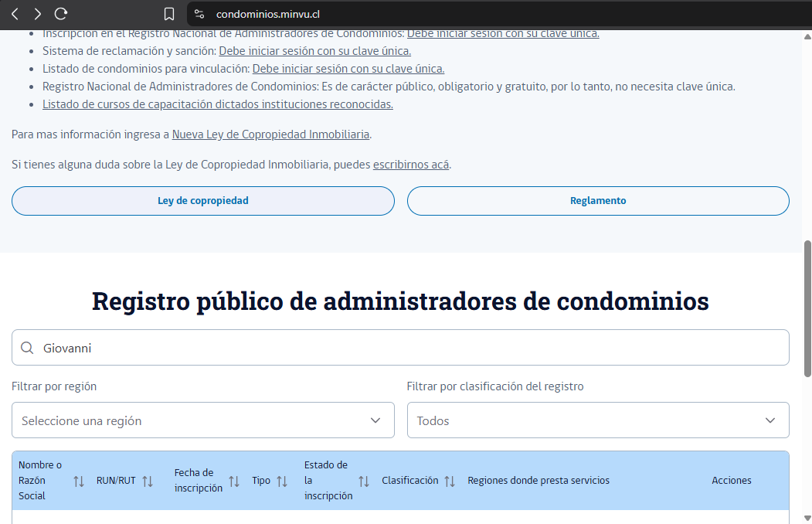Image resolution: width=812 pixels, height=524 pixels.
Task: Click the Acciones column header
Action: pos(731,481)
